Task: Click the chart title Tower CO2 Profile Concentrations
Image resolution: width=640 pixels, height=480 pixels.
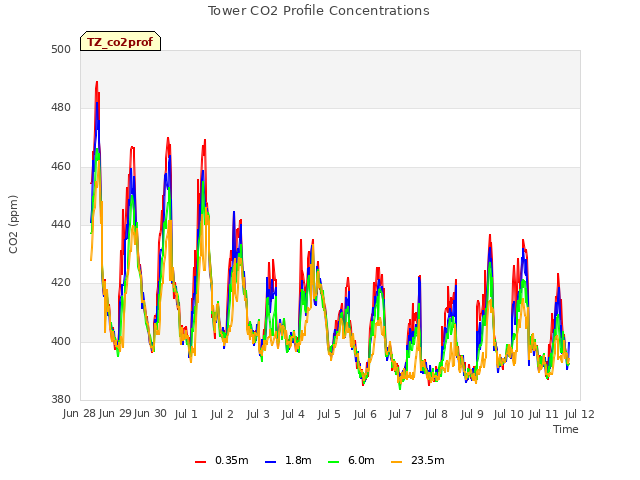Action: (x=319, y=11)
